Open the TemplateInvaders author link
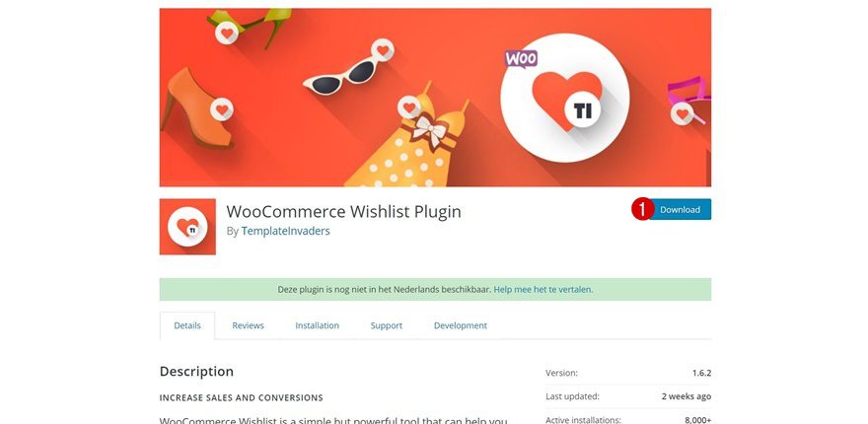The width and height of the screenshot is (868, 424). 286,231
